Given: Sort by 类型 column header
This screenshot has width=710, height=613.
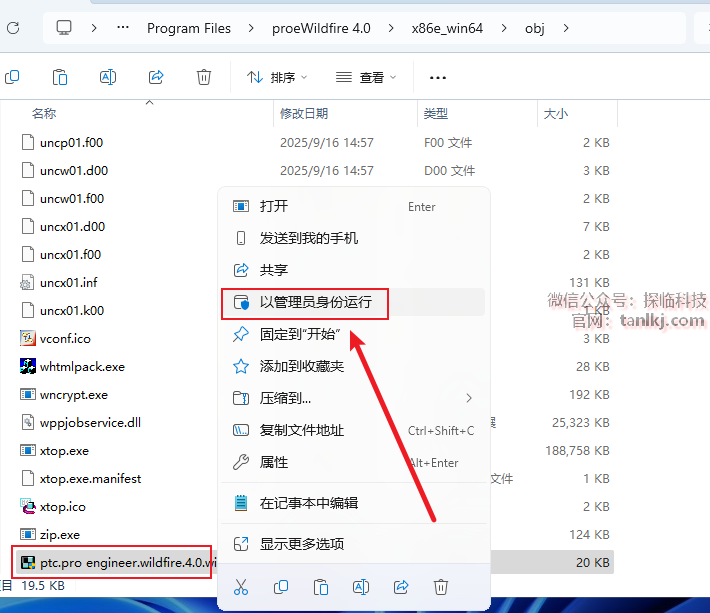Looking at the screenshot, I should point(436,113).
